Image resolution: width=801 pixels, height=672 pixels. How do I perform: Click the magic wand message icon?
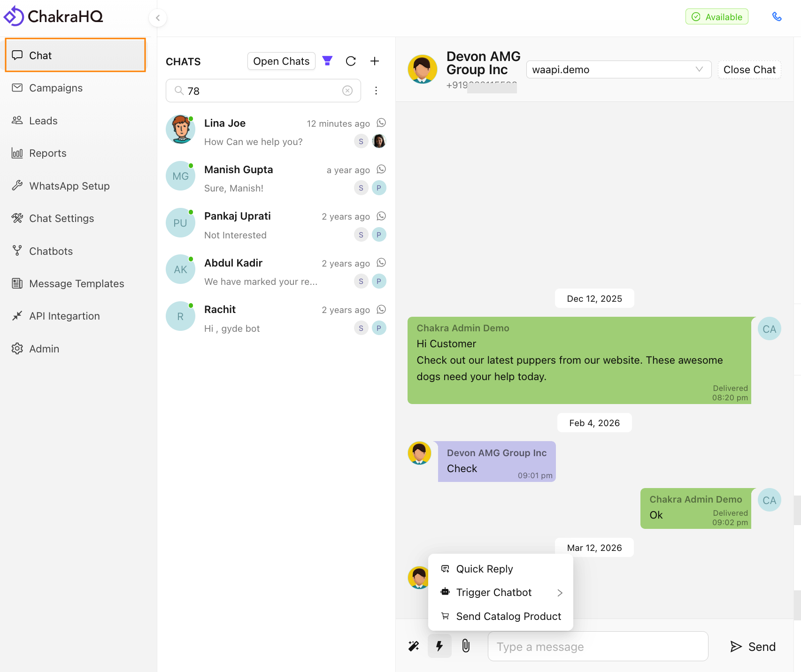click(x=414, y=646)
